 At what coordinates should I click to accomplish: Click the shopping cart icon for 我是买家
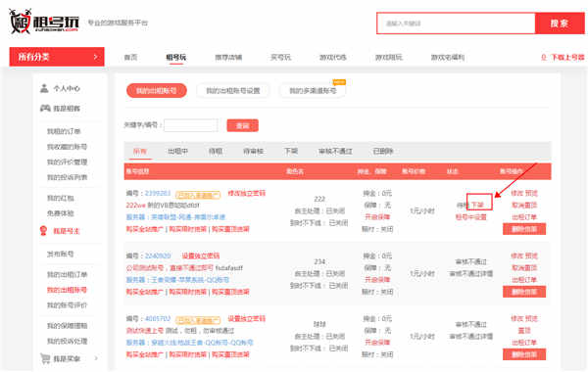45,358
